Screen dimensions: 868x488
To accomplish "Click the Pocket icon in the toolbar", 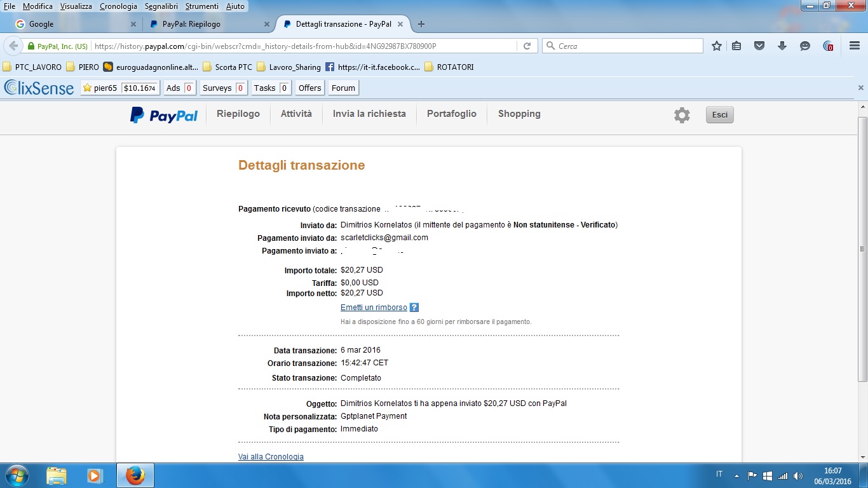I will pos(759,46).
